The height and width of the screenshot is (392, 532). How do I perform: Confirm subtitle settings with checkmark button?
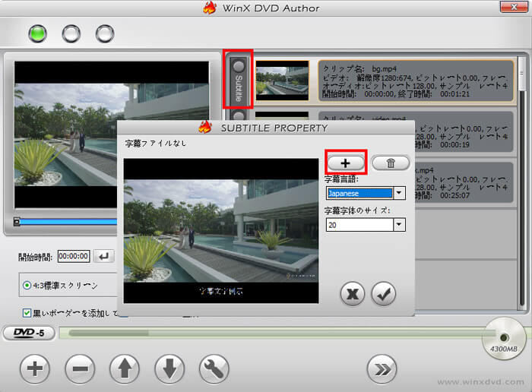click(383, 294)
